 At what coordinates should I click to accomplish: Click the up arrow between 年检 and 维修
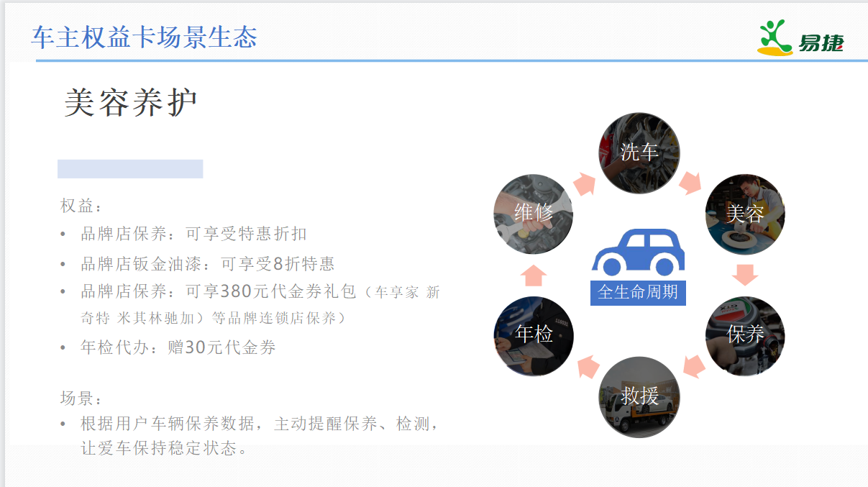(534, 275)
